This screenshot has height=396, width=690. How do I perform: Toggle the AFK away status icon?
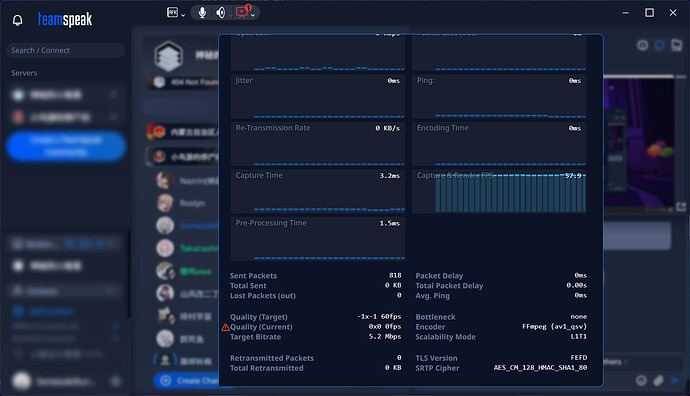[172, 12]
